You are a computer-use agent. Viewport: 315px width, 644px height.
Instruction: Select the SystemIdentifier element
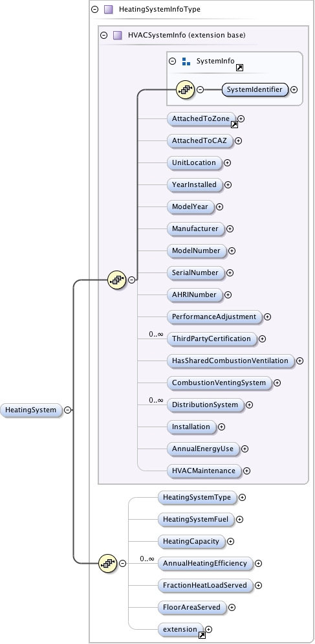[x=255, y=89]
